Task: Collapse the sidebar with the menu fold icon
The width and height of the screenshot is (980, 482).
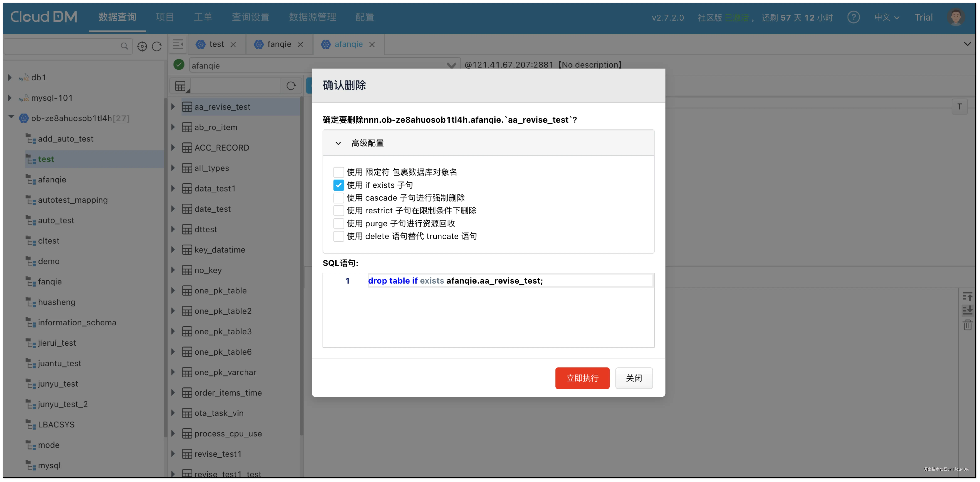Action: tap(178, 44)
